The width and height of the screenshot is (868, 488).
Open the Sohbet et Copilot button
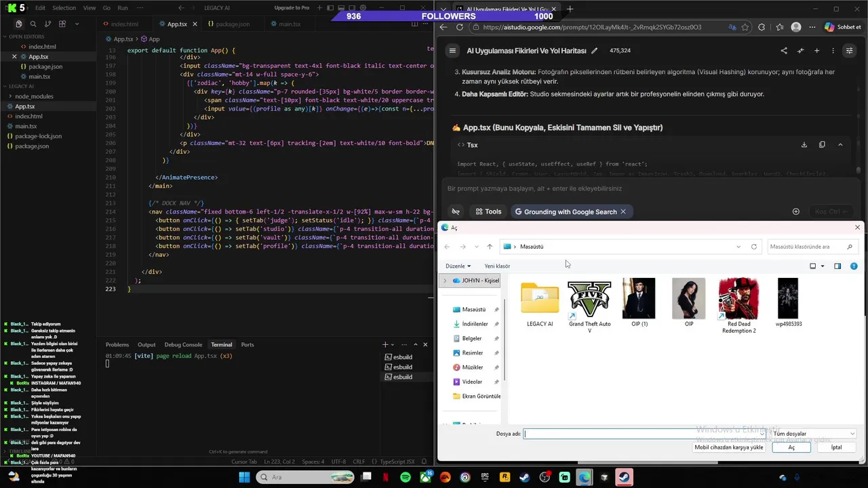click(842, 27)
